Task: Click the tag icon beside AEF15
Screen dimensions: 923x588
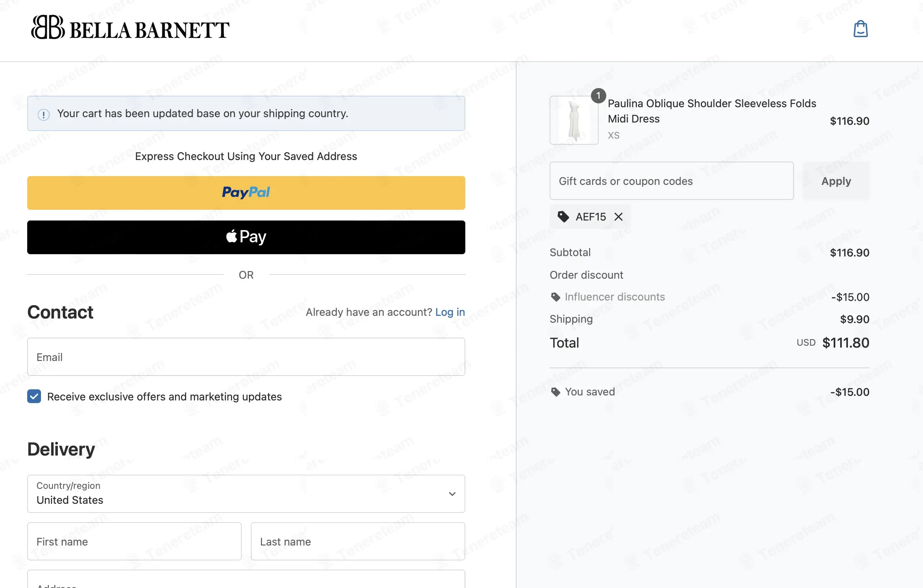Action: coord(563,217)
